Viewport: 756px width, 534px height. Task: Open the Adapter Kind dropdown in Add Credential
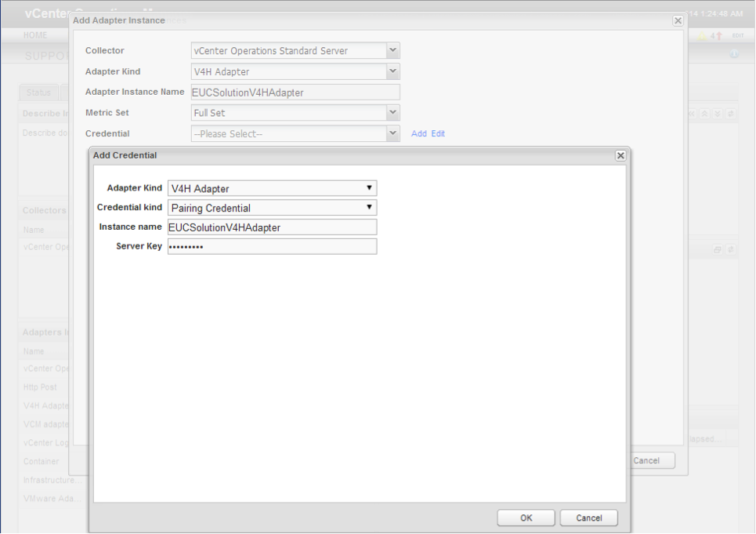tap(368, 188)
